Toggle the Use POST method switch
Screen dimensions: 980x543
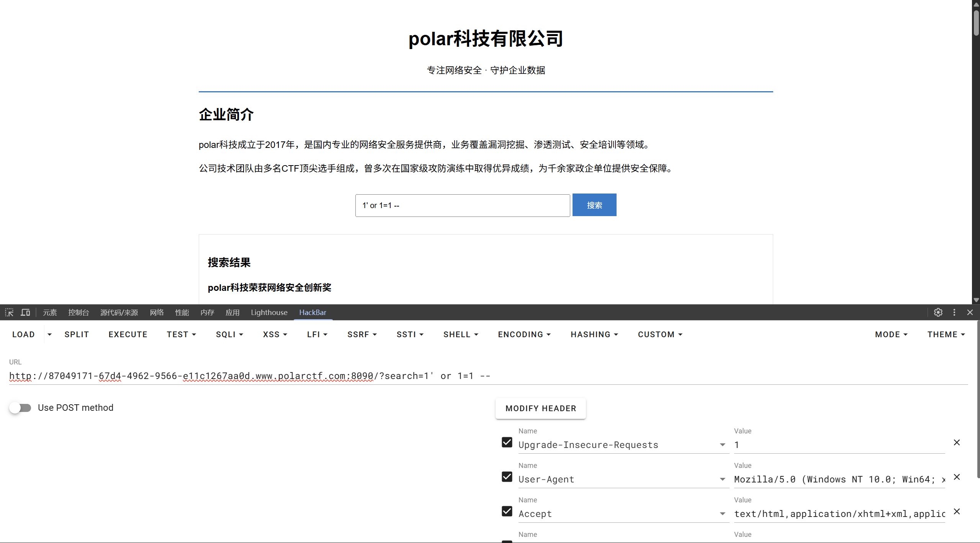click(x=20, y=408)
